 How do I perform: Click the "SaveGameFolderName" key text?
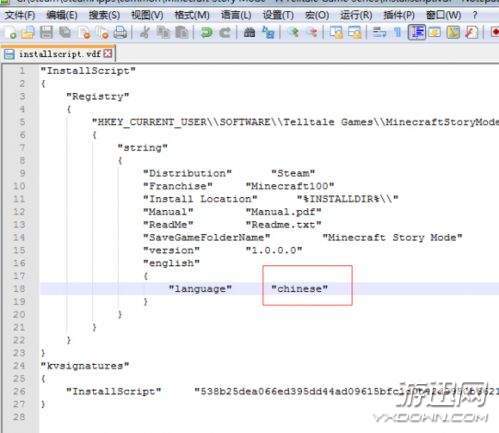[207, 238]
